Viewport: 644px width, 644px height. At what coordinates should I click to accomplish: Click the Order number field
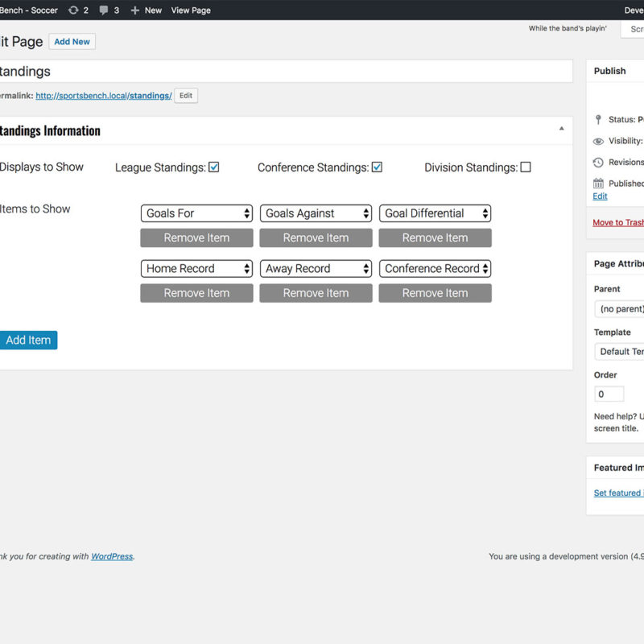point(609,394)
